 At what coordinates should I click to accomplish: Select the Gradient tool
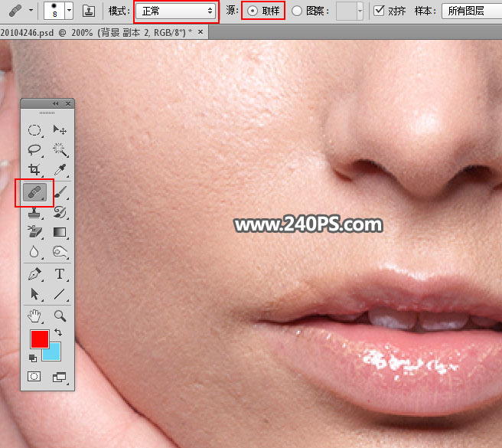pyautogui.click(x=60, y=232)
